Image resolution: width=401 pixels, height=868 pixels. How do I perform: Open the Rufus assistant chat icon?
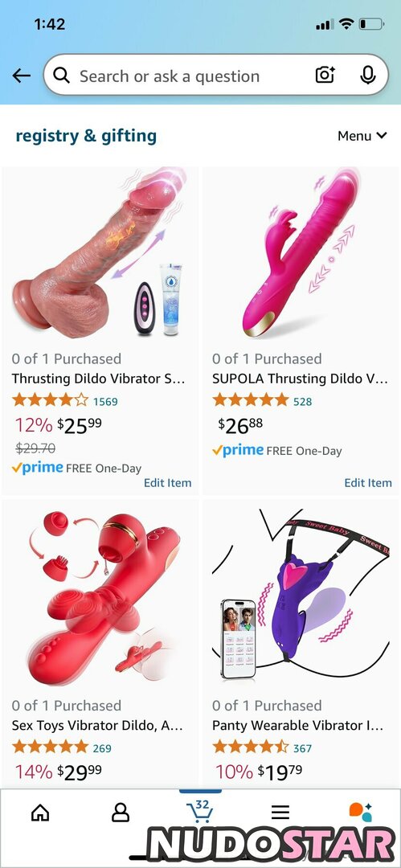[x=361, y=812]
